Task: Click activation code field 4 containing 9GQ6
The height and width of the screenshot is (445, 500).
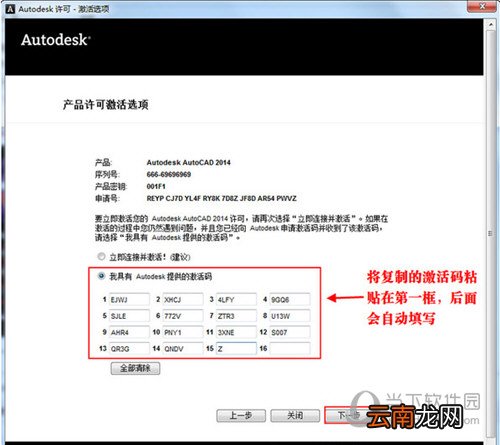Action: click(290, 299)
